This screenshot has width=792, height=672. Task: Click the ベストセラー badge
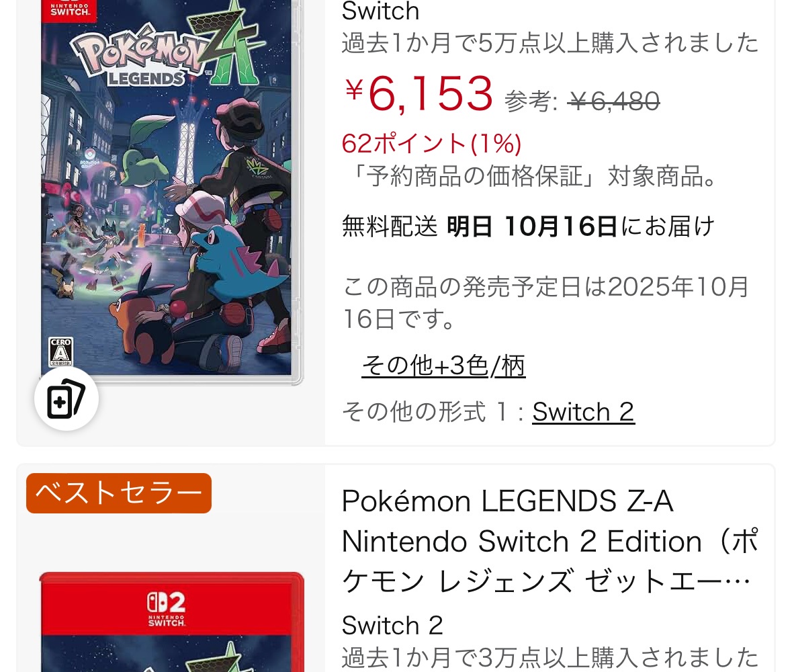(119, 493)
